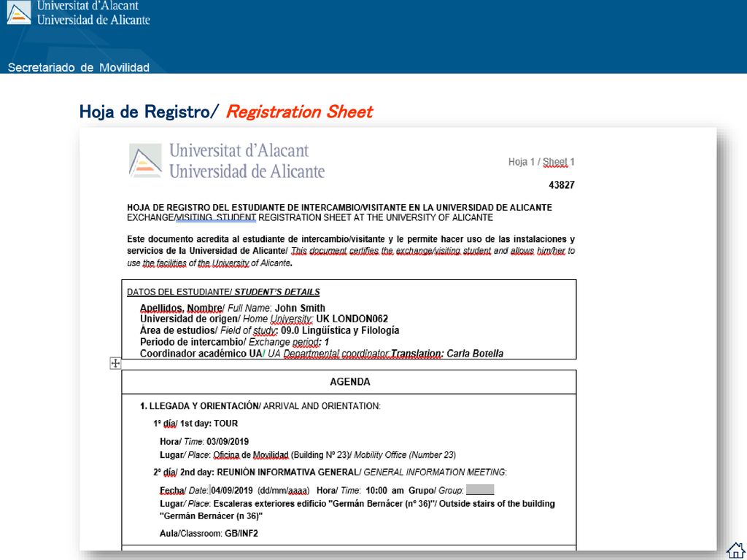Click home university 'UK LONDON062'

click(x=352, y=319)
